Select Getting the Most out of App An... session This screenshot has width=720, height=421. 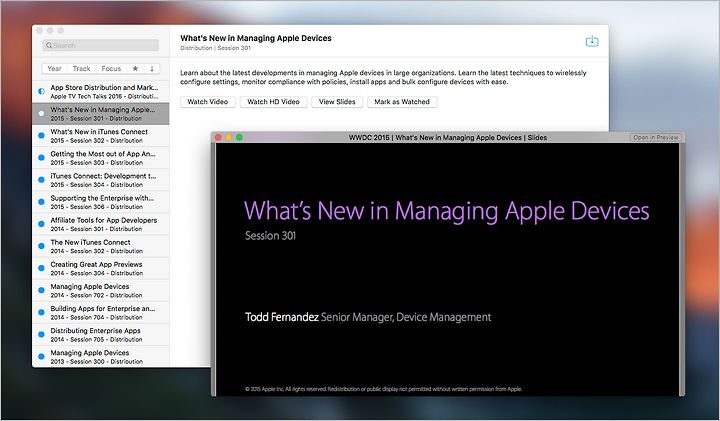click(x=101, y=157)
